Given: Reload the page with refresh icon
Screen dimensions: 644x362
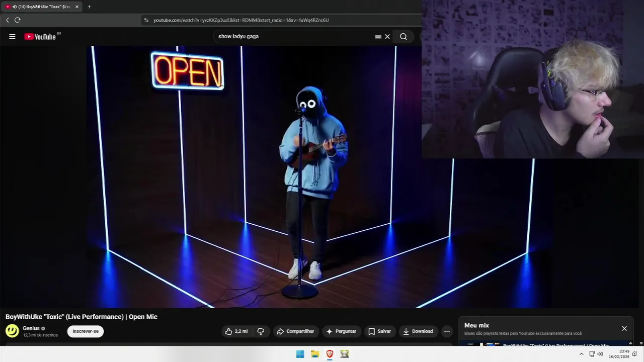Looking at the screenshot, I should 18,20.
